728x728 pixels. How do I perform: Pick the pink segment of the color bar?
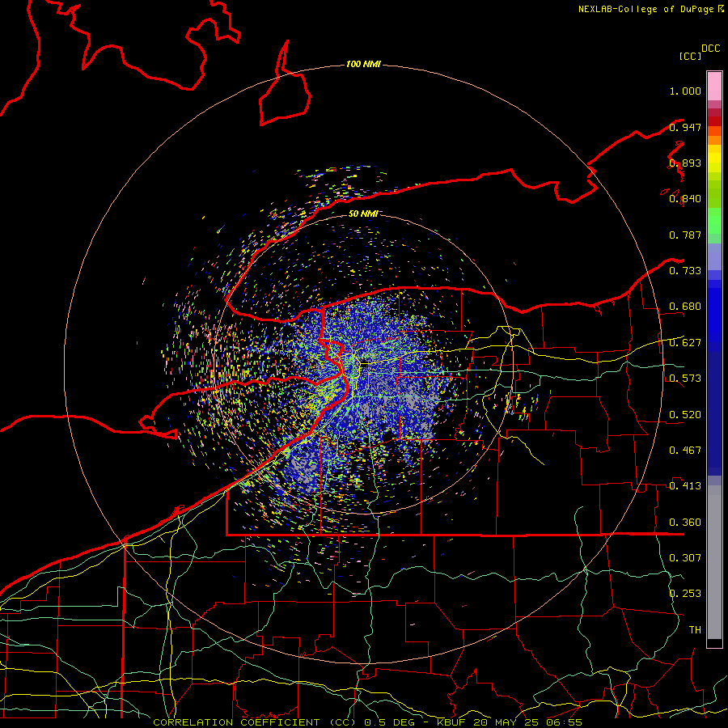coord(714,87)
